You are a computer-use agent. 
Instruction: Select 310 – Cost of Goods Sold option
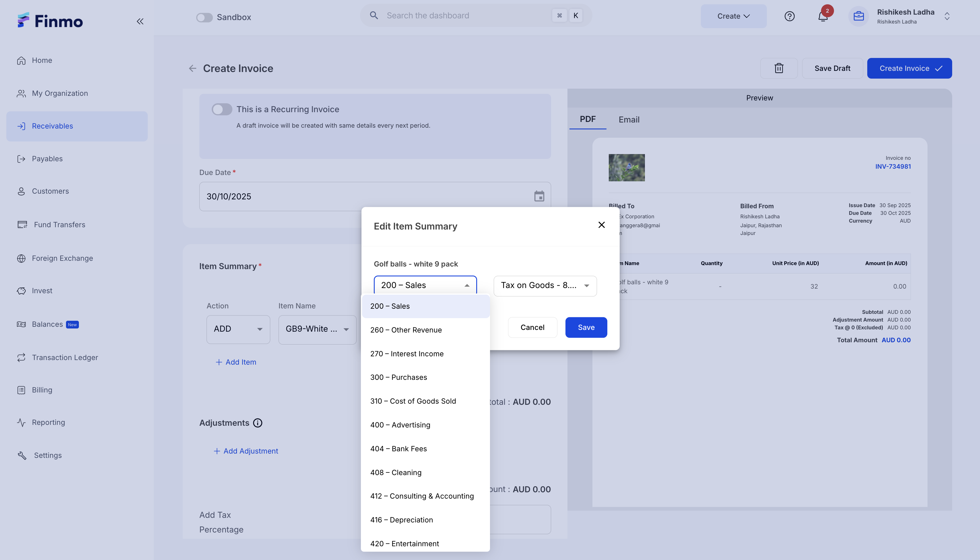(x=413, y=401)
